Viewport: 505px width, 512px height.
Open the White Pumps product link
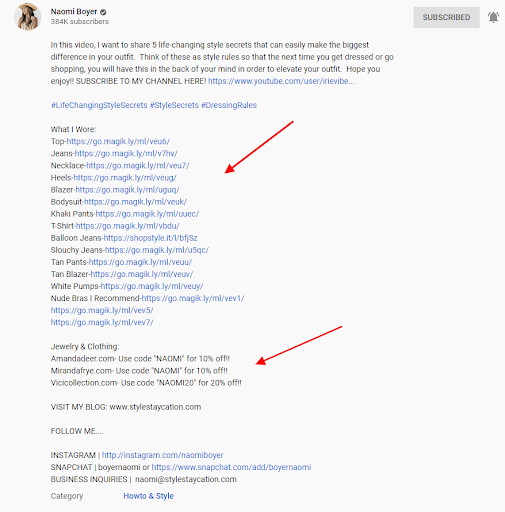point(152,286)
